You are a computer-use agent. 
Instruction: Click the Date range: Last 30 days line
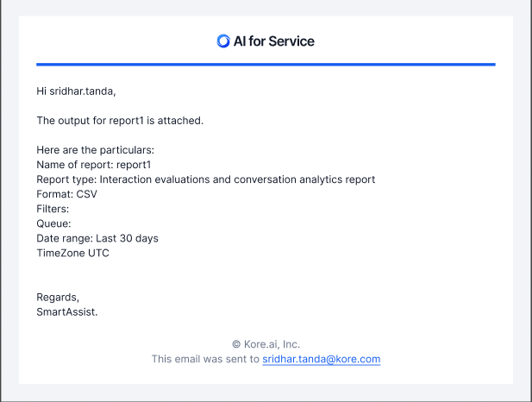click(97, 238)
